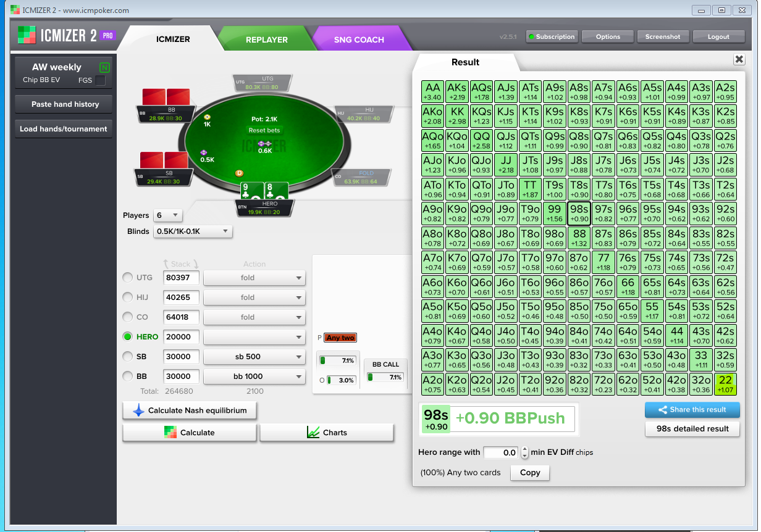Click Reset bets on the table
Screen dimensions: 761x532
coord(264,130)
